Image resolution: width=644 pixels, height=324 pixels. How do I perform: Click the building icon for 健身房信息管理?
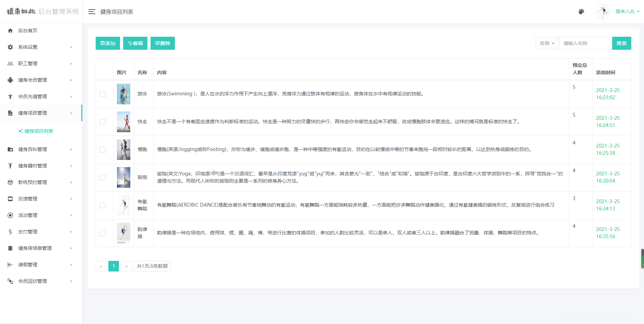point(10,248)
